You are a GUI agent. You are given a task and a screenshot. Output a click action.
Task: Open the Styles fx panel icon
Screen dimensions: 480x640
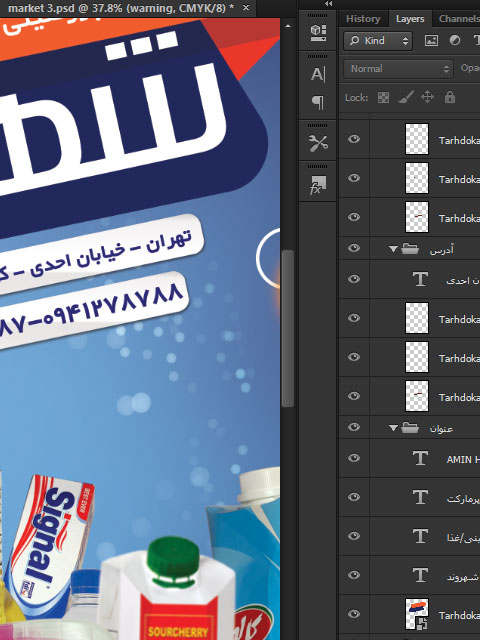click(318, 185)
